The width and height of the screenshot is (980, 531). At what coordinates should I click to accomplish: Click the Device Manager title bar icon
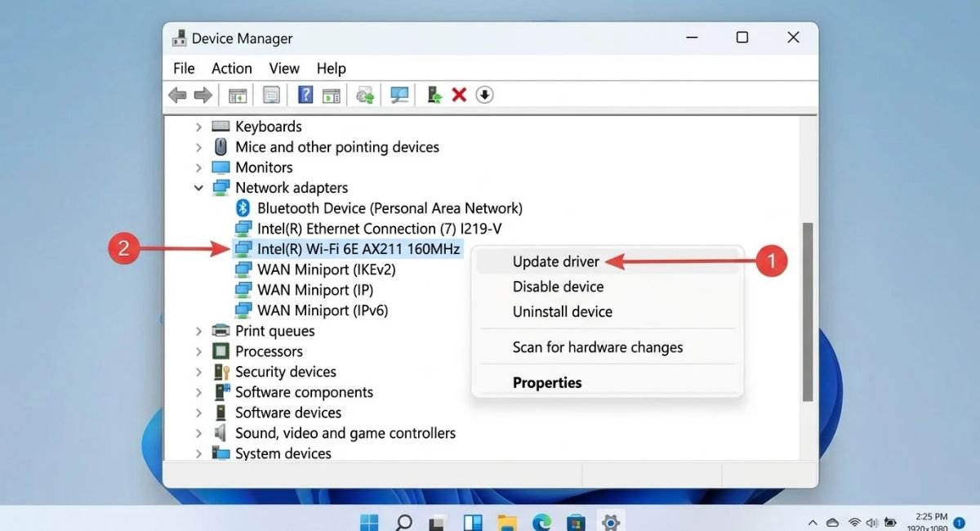tap(180, 38)
